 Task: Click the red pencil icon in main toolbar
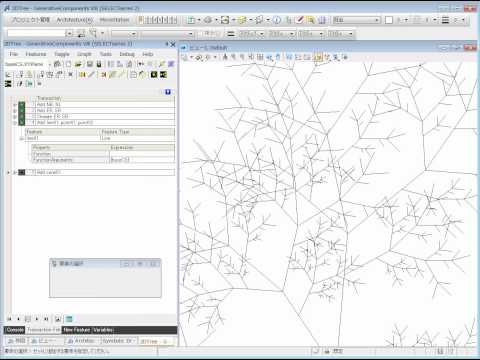pyautogui.click(x=300, y=20)
